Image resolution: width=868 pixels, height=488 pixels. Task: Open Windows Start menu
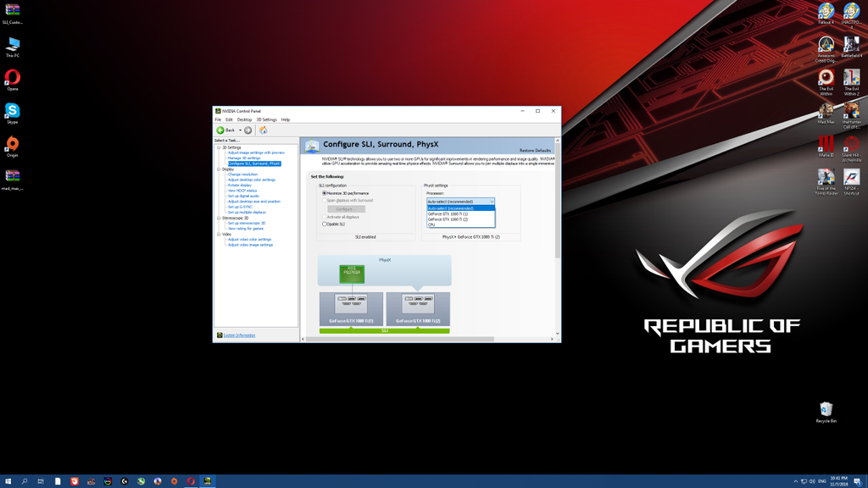8,481
